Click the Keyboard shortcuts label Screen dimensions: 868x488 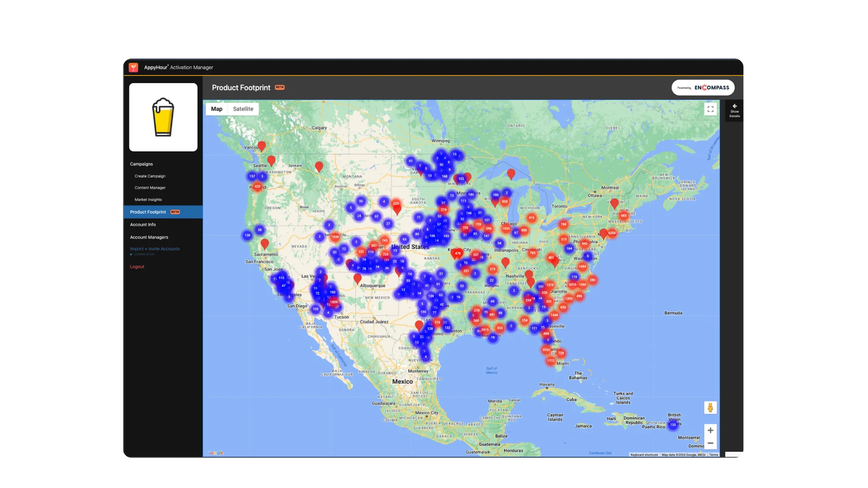click(x=644, y=455)
